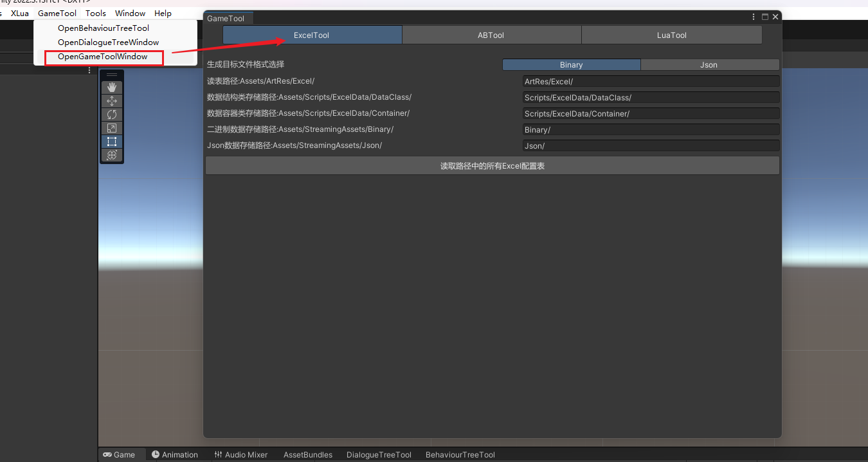Select Json as the output file format
868x462 pixels.
pos(709,64)
